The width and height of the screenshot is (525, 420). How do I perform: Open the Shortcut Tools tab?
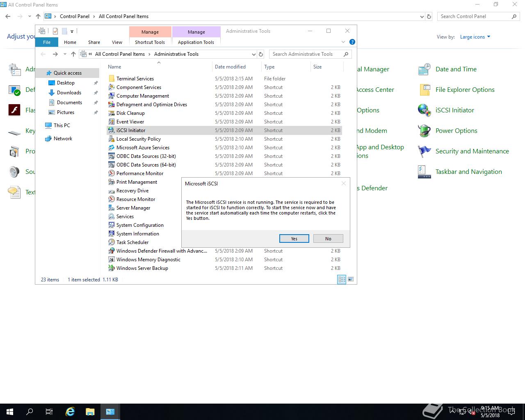(150, 42)
